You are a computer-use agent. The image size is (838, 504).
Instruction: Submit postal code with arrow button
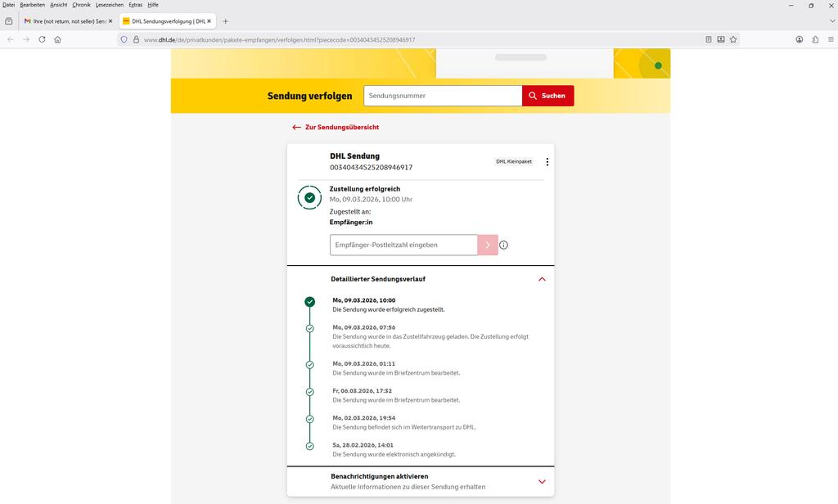click(x=488, y=245)
